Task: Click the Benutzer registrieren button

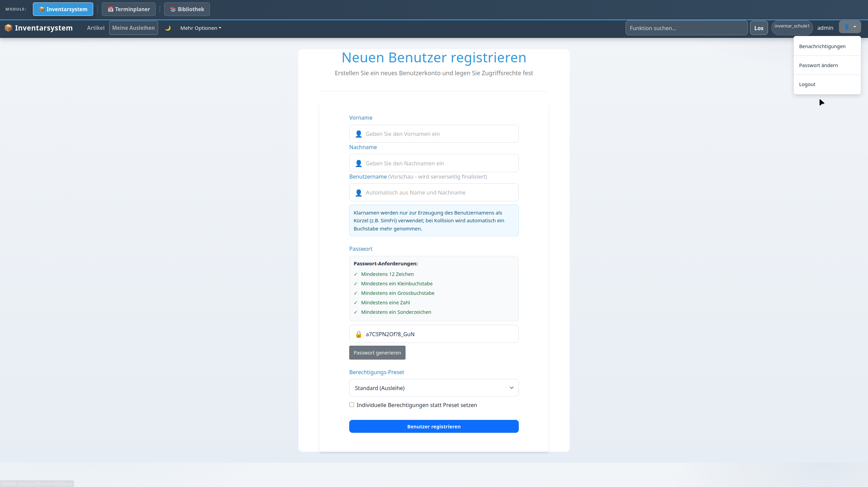Action: [x=434, y=426]
